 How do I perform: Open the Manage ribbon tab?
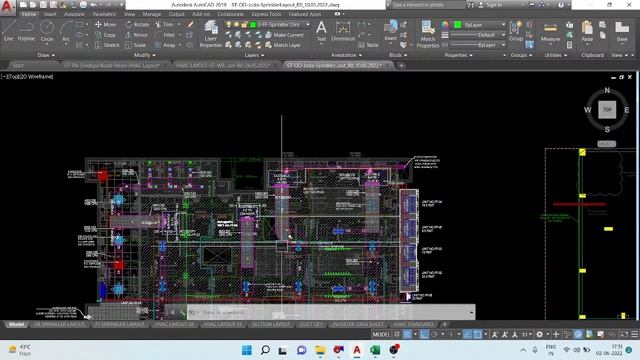(x=151, y=14)
